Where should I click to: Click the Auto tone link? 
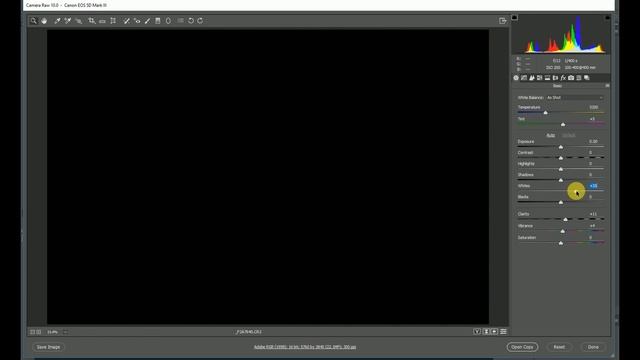(x=550, y=135)
